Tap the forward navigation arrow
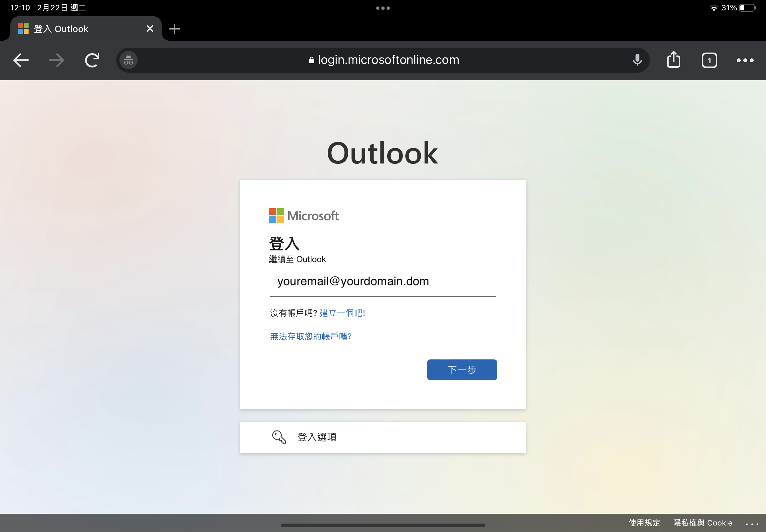This screenshot has width=766, height=532. point(56,60)
